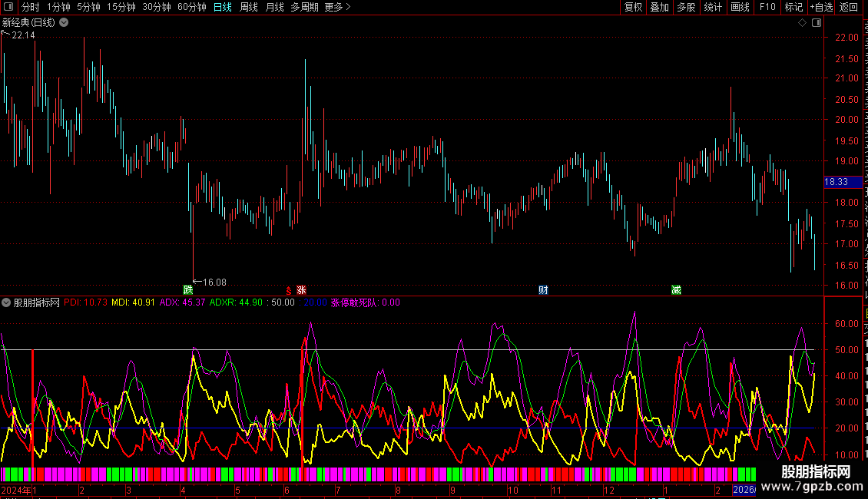Screen dimensions: 868x499
Task: Open the 复权 adjustment option
Action: (x=633, y=7)
